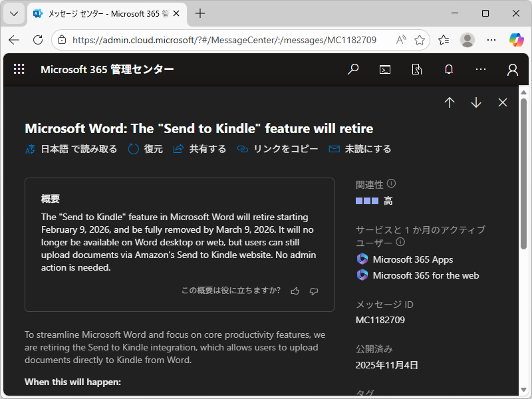View site information lock icon
The image size is (532, 399).
[62, 40]
